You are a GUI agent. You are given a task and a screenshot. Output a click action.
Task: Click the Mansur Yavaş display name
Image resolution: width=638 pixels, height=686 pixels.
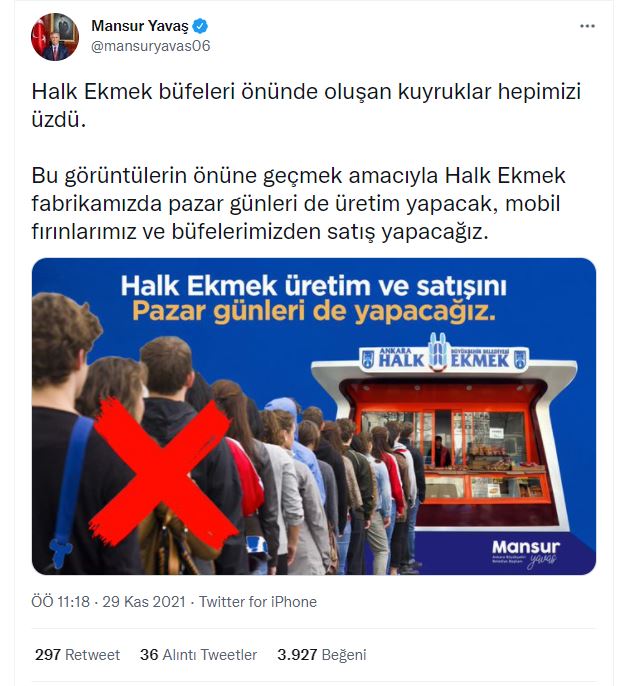coord(140,26)
